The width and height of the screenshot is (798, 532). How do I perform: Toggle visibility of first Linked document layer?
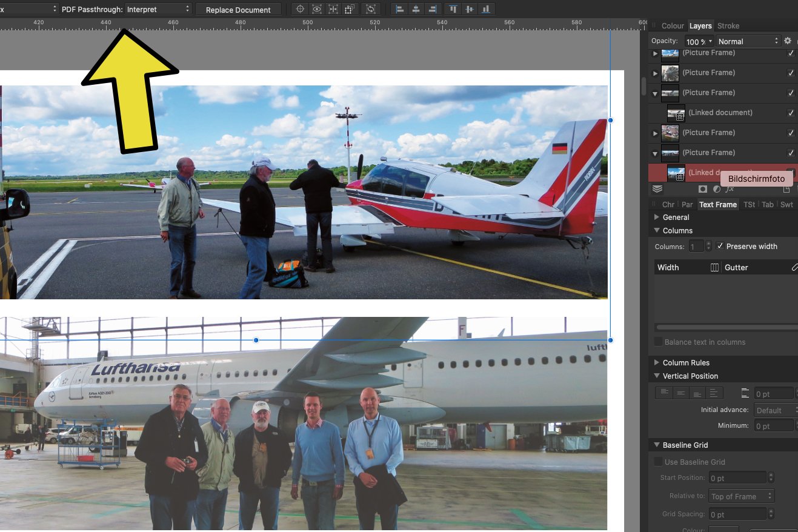791,113
